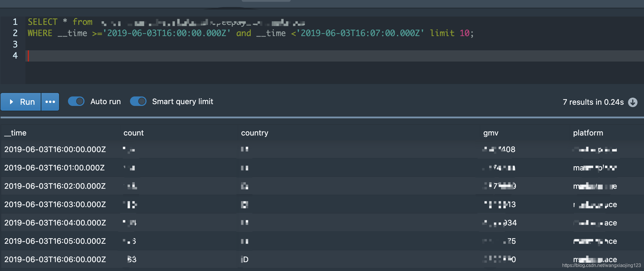This screenshot has height=271, width=644.
Task: Click the gmv column header
Action: click(491, 133)
